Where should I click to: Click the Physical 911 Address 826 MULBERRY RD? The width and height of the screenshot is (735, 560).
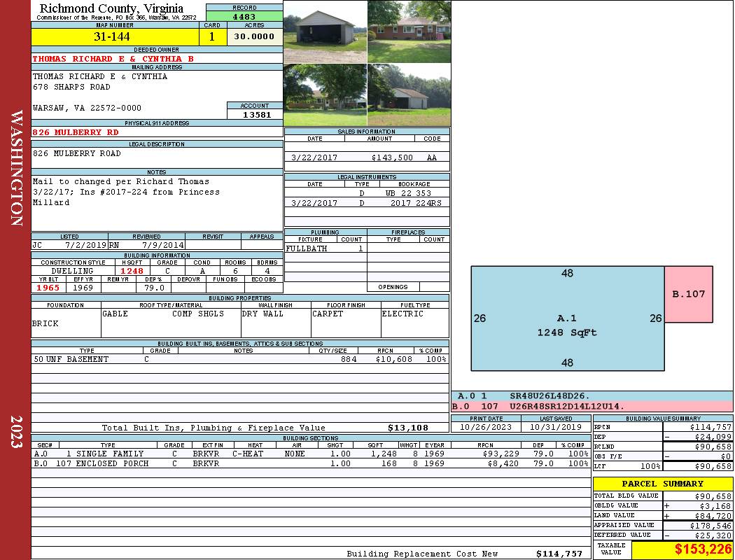[x=76, y=132]
